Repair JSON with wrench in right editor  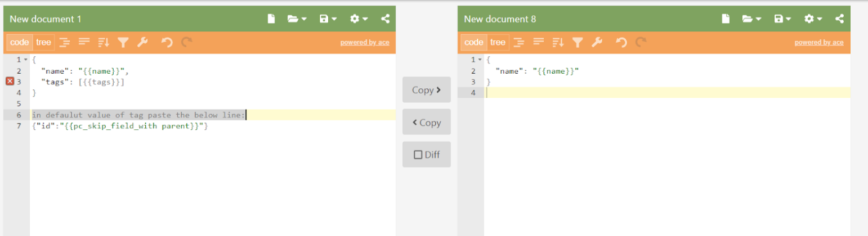[x=596, y=42]
